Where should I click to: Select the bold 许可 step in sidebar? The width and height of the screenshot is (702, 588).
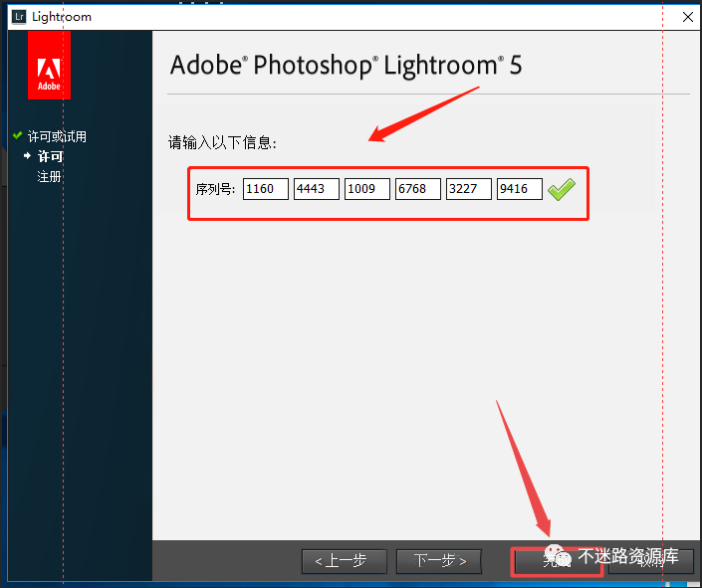coord(50,156)
